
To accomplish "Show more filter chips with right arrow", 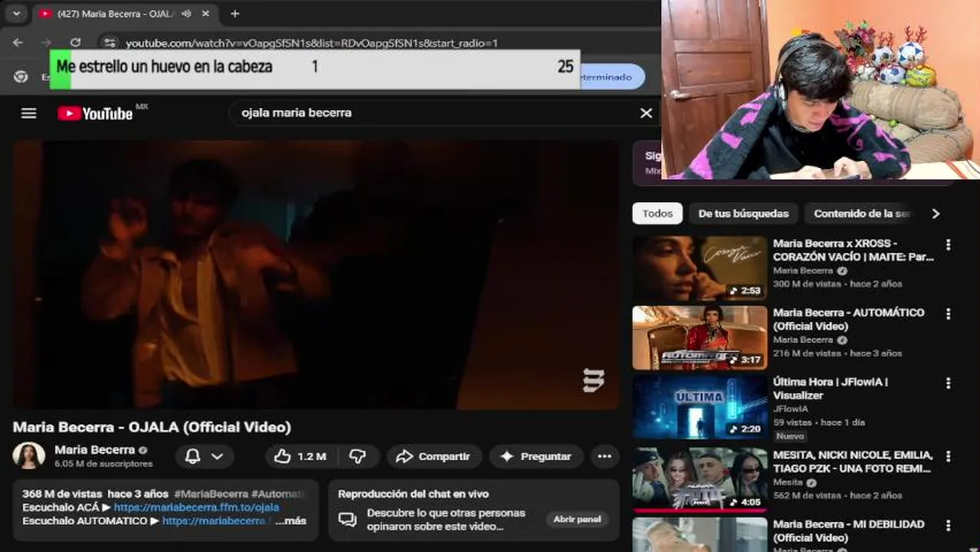I will click(x=936, y=214).
